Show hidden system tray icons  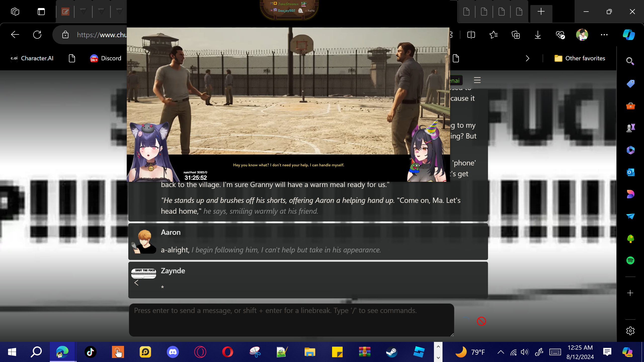(x=501, y=352)
